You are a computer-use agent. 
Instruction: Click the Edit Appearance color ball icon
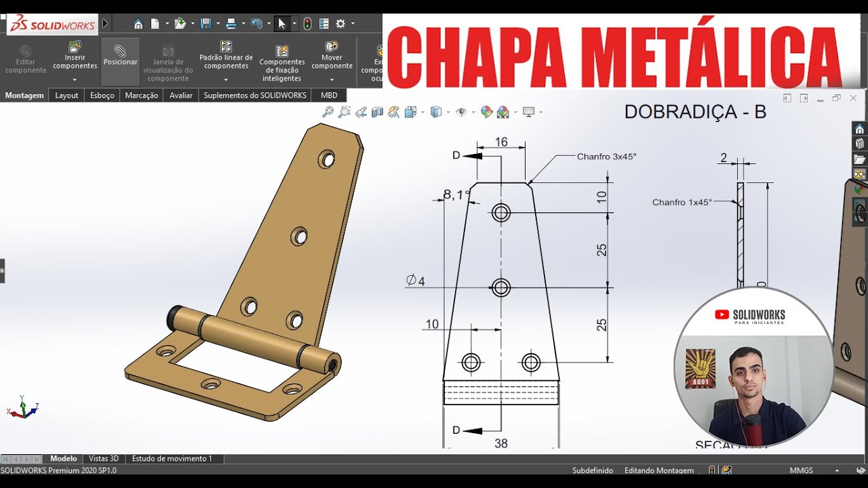click(x=486, y=112)
